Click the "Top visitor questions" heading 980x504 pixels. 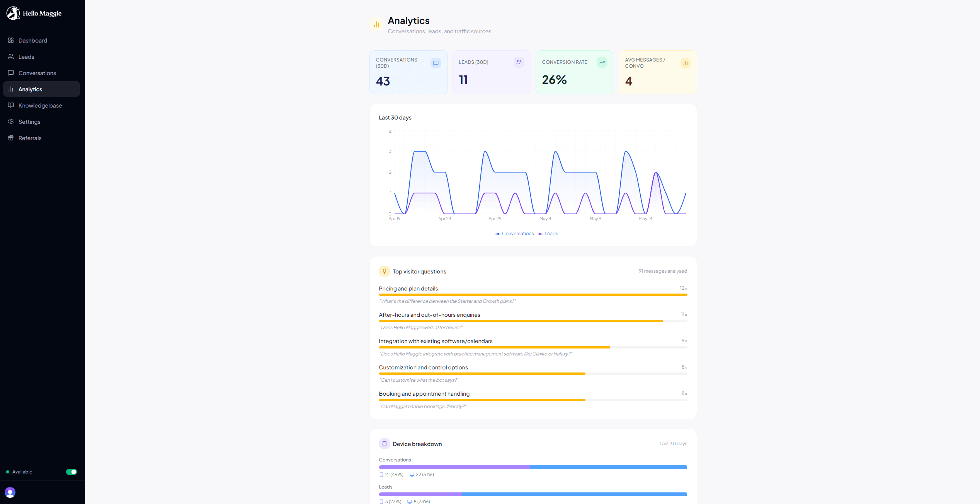click(x=419, y=272)
